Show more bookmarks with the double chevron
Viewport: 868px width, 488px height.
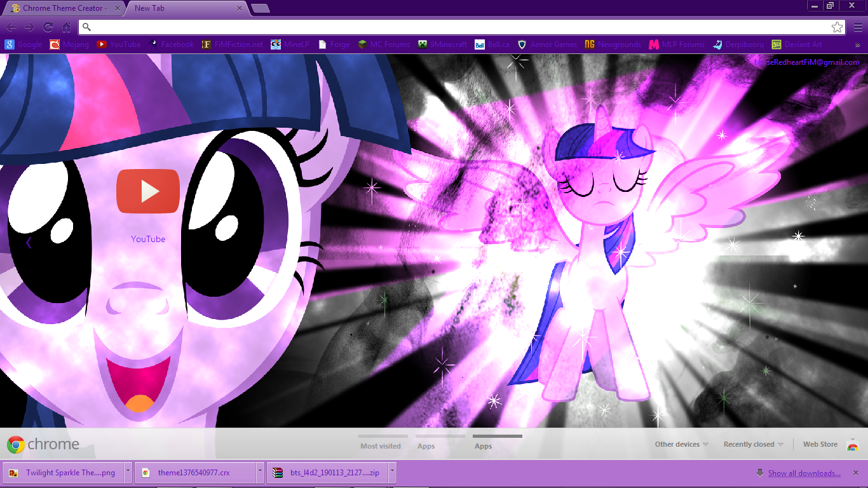pyautogui.click(x=857, y=45)
